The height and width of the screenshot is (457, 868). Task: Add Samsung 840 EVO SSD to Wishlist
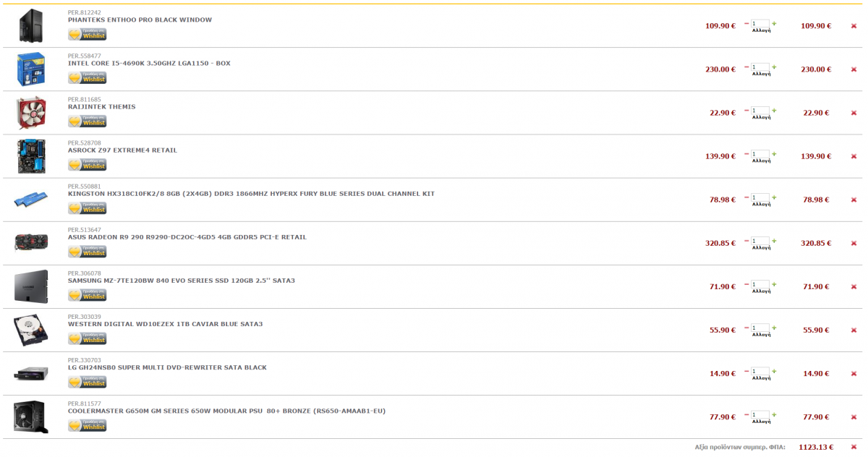pyautogui.click(x=87, y=294)
